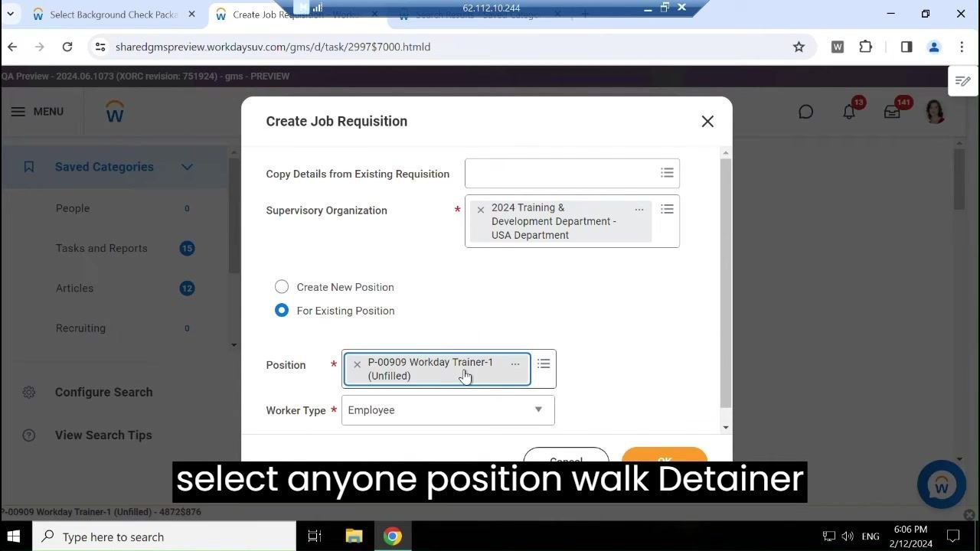Open the notifications bell

(849, 112)
